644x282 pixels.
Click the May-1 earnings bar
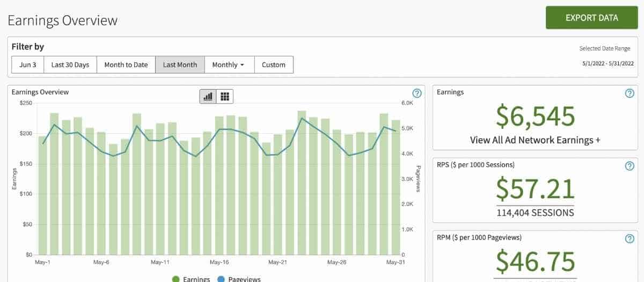pyautogui.click(x=42, y=196)
